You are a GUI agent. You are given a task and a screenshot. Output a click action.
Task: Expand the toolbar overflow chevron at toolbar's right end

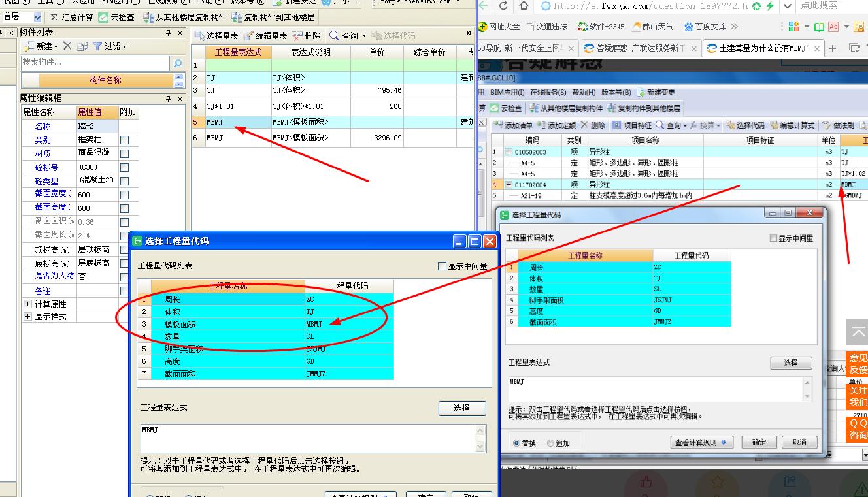pyautogui.click(x=469, y=34)
